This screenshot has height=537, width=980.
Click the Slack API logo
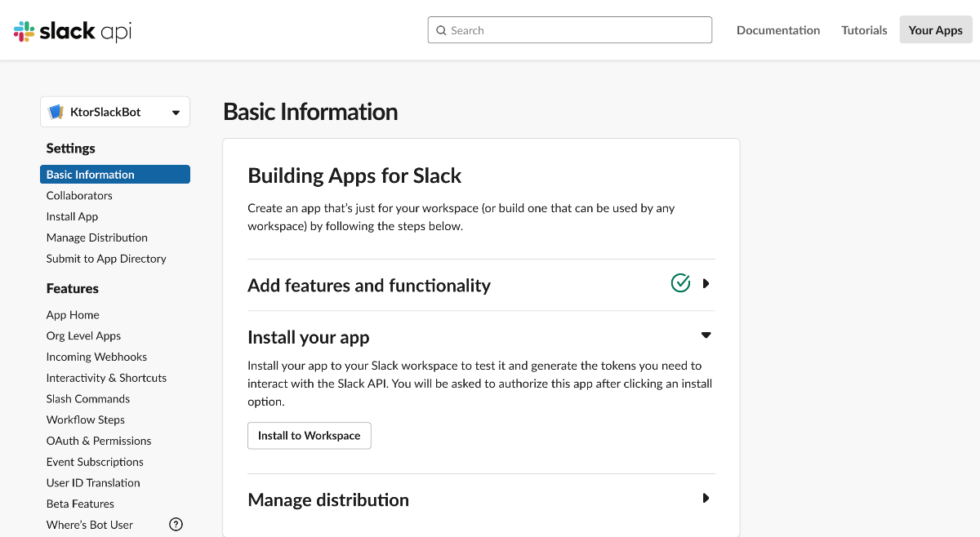73,31
